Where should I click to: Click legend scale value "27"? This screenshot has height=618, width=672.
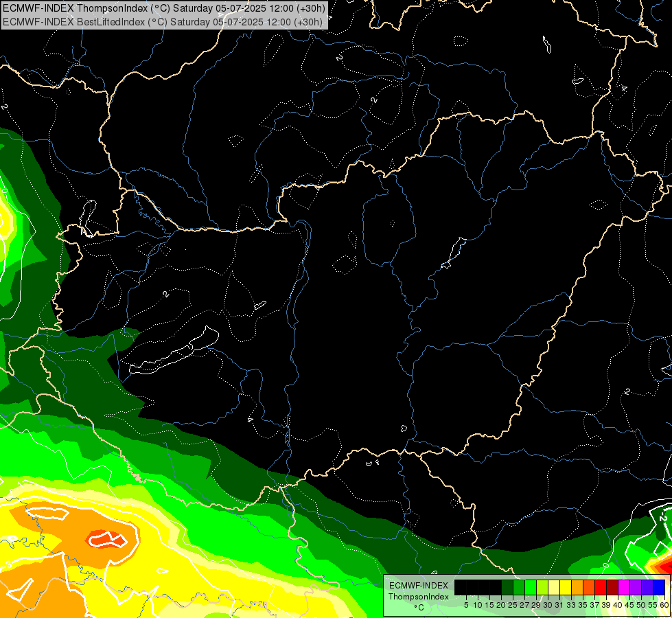click(524, 605)
